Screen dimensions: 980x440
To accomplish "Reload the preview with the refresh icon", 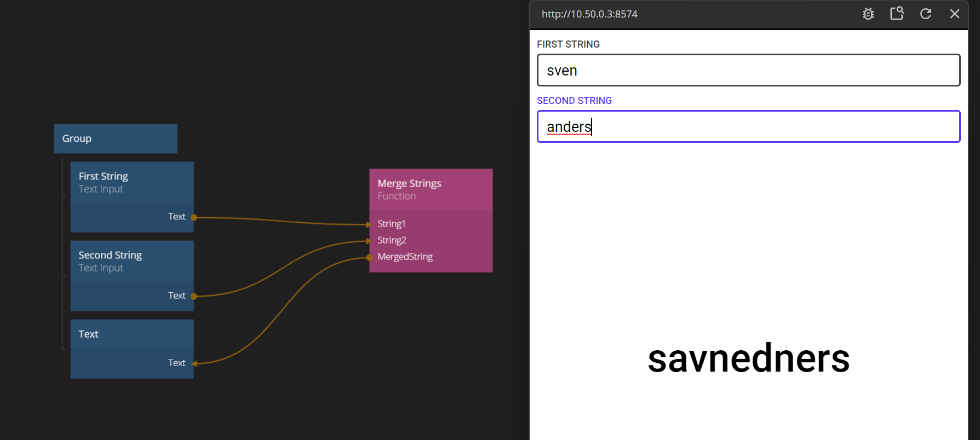I will pos(926,14).
